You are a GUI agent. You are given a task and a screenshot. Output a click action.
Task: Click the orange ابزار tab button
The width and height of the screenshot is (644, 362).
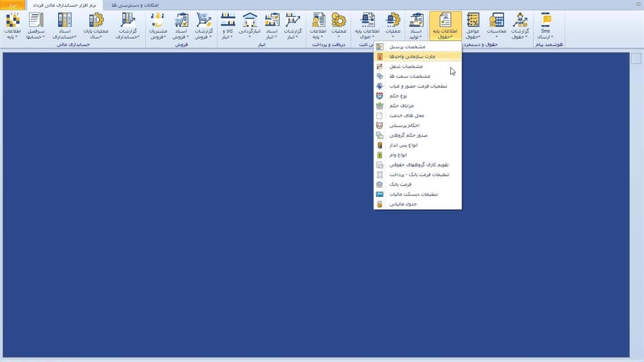coord(13,5)
